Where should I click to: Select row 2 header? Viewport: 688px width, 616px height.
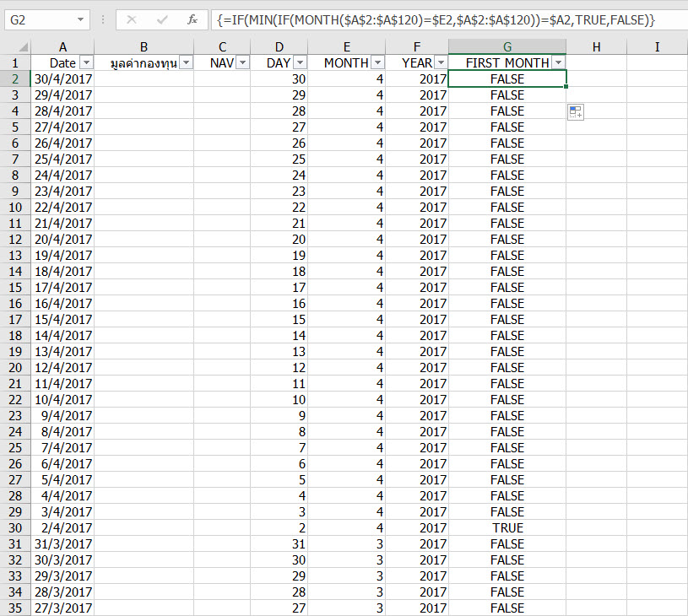pyautogui.click(x=15, y=79)
